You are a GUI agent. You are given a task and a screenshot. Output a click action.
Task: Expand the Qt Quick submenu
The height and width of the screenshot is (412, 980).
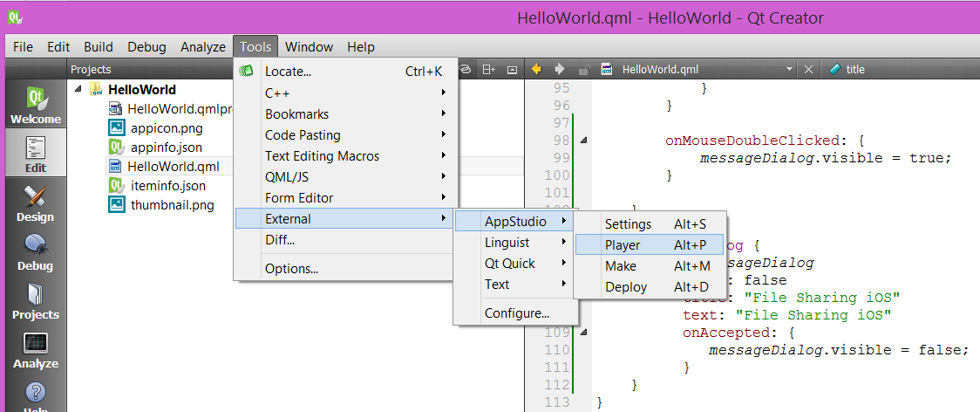point(564,263)
